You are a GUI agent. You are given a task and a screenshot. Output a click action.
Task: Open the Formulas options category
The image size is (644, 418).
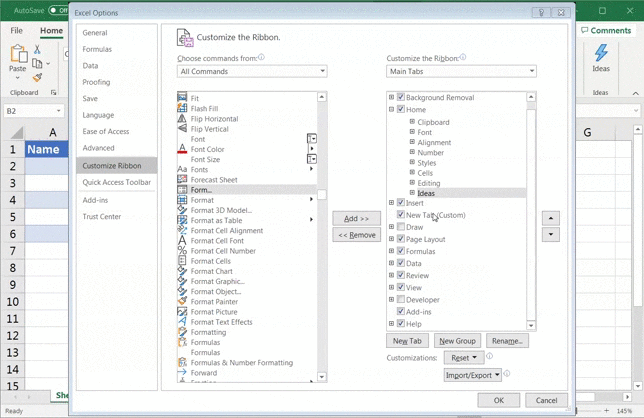97,49
